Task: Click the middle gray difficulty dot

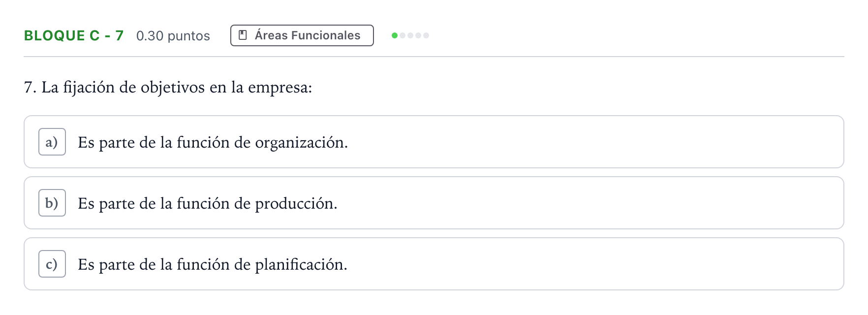Action: tap(410, 35)
